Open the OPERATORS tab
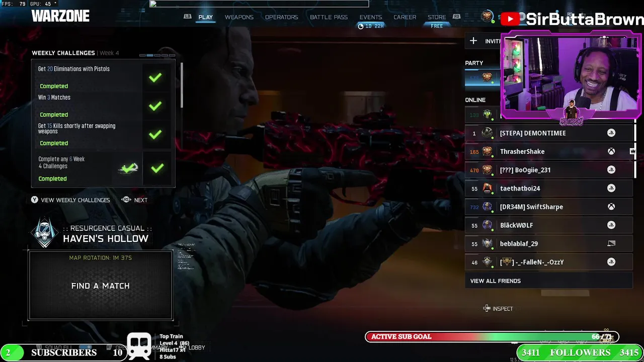 [x=281, y=17]
